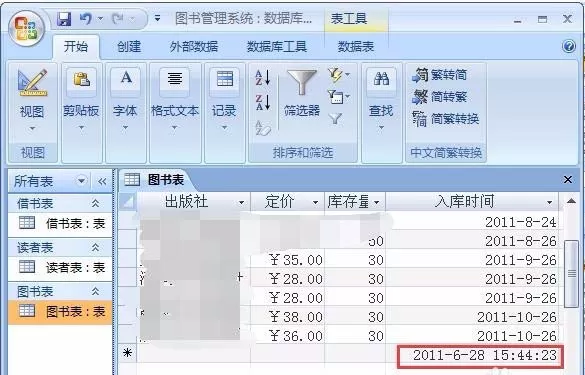Expand the 记录 group arrow

point(224,128)
